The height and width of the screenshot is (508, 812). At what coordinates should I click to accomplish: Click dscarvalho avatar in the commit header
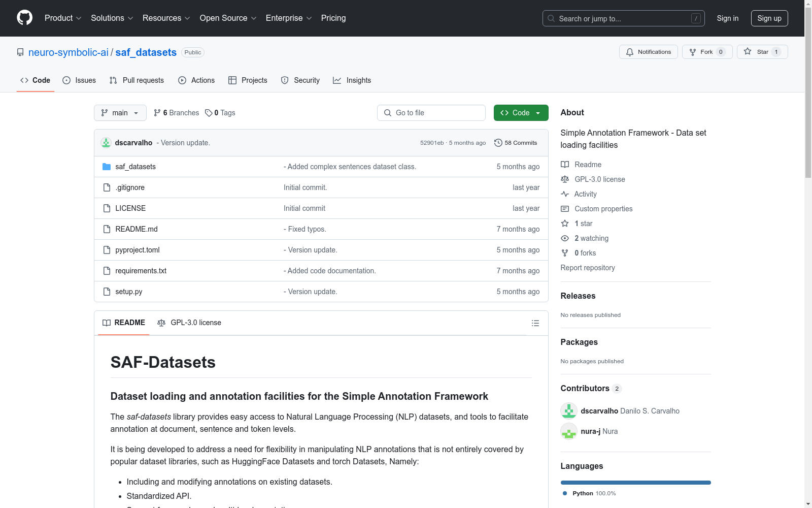click(106, 143)
